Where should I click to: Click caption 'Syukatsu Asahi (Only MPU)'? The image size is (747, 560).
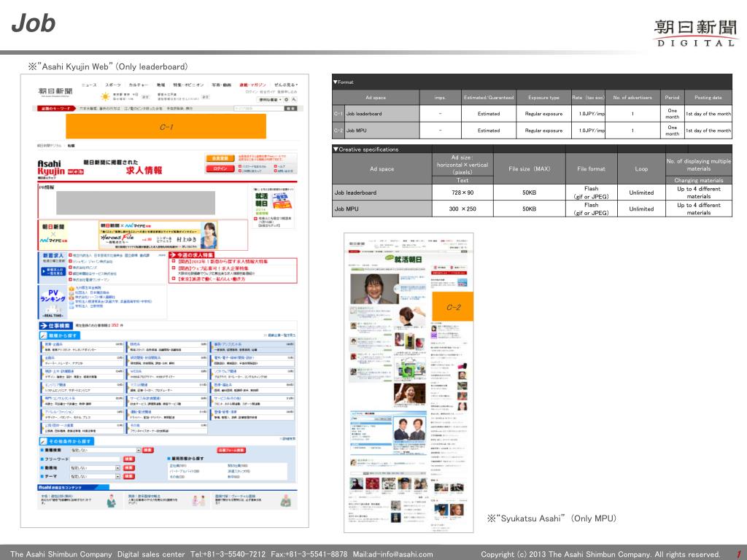551,518
